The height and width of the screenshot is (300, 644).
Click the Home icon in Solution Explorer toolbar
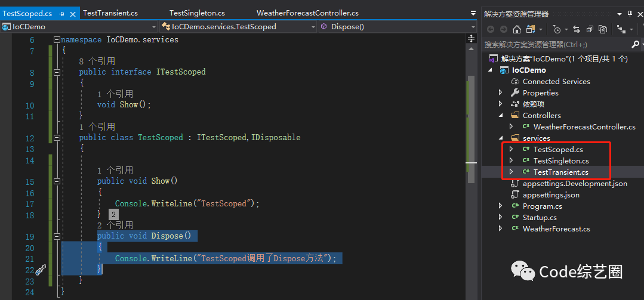tap(517, 29)
